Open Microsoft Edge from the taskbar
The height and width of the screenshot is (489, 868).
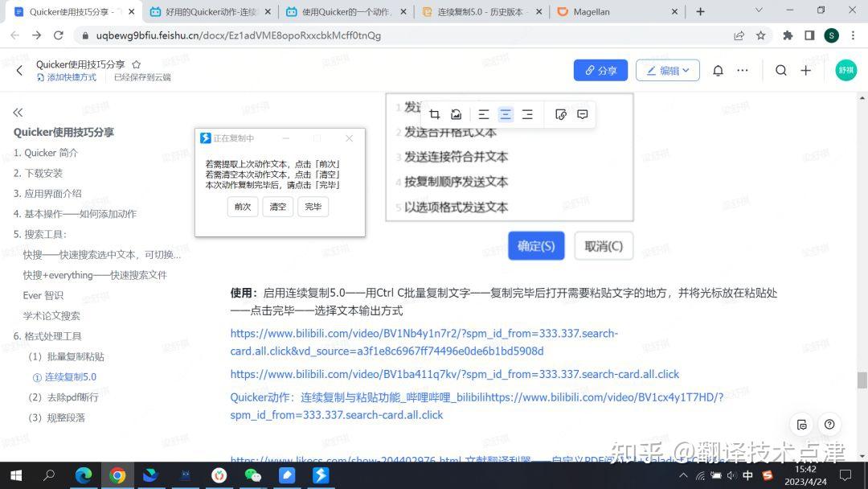point(84,475)
